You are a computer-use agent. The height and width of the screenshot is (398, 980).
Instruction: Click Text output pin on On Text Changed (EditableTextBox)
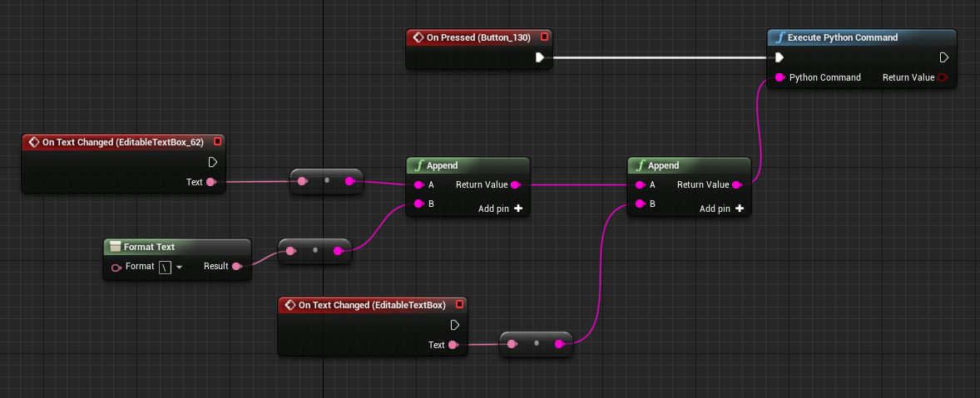[453, 345]
